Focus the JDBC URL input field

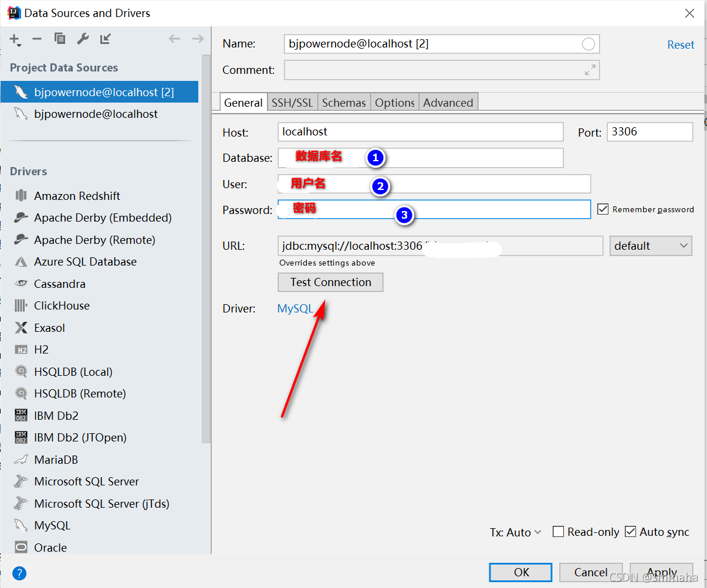click(x=441, y=246)
